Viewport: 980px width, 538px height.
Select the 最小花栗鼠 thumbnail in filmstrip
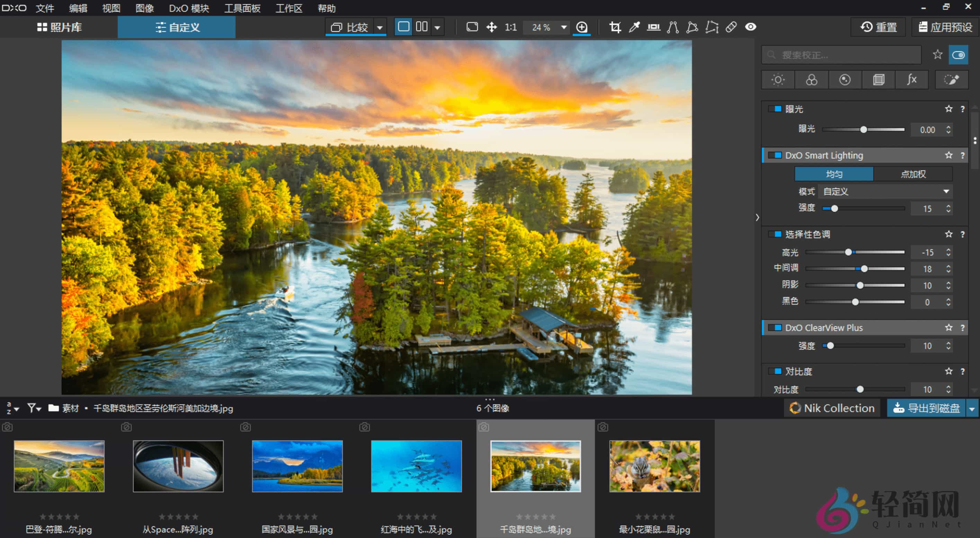click(x=654, y=466)
